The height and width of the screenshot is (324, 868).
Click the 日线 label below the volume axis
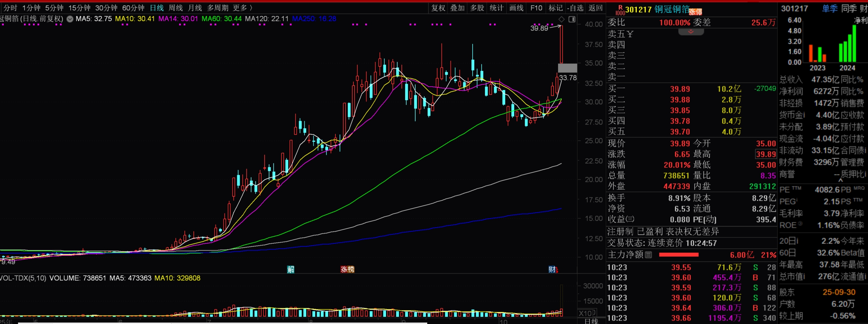click(x=591, y=321)
